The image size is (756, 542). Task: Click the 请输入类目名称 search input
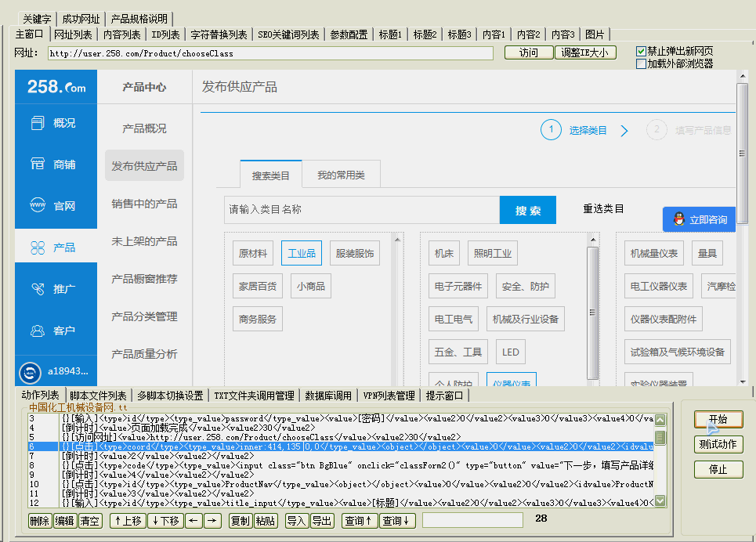[362, 210]
